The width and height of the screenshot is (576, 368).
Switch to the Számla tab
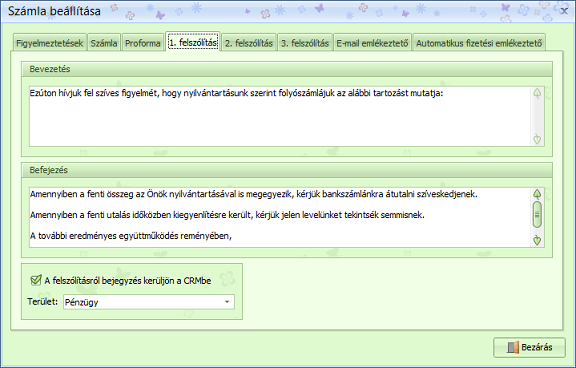click(x=104, y=43)
